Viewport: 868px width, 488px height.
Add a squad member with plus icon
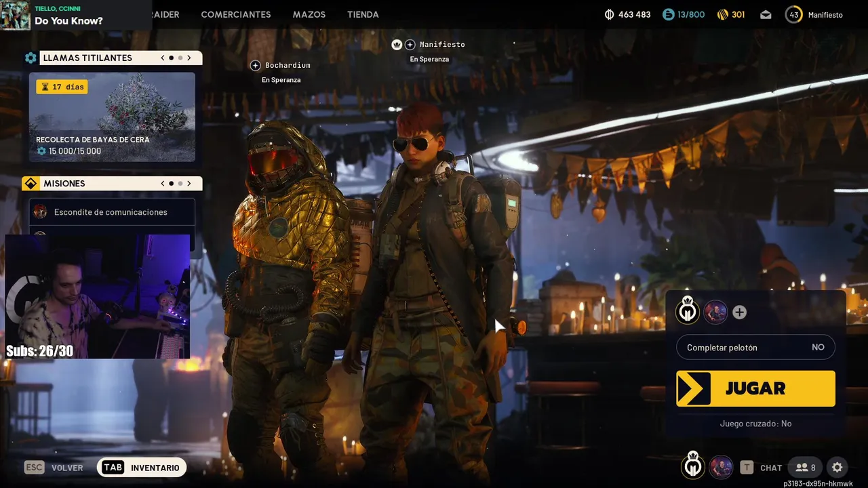(x=740, y=312)
